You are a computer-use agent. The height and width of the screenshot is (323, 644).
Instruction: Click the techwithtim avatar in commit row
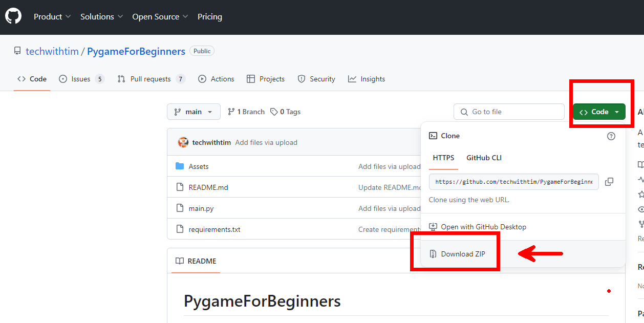coord(183,142)
